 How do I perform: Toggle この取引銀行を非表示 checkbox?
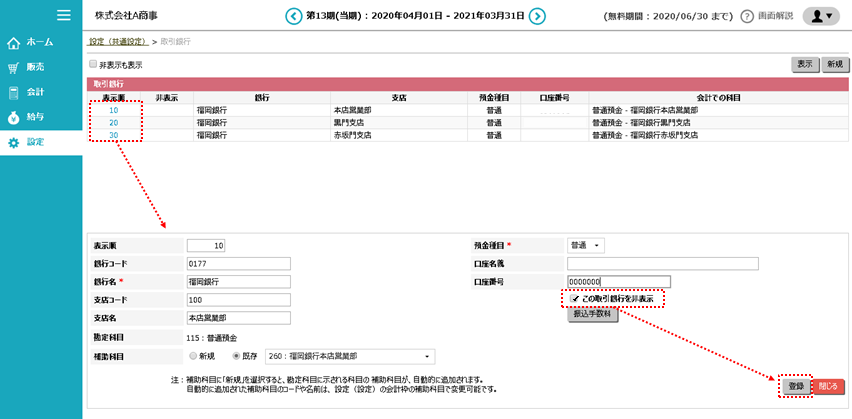point(573,299)
